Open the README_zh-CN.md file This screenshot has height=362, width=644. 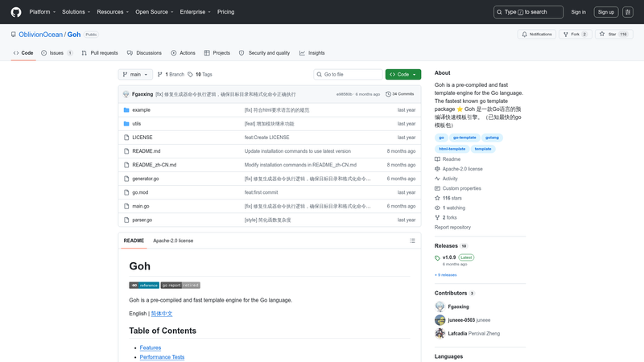[154, 165]
